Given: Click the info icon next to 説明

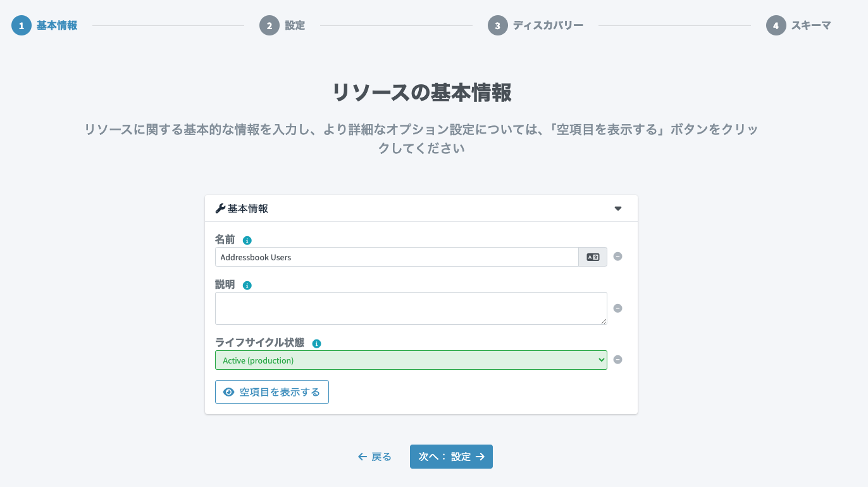Looking at the screenshot, I should pos(247,286).
